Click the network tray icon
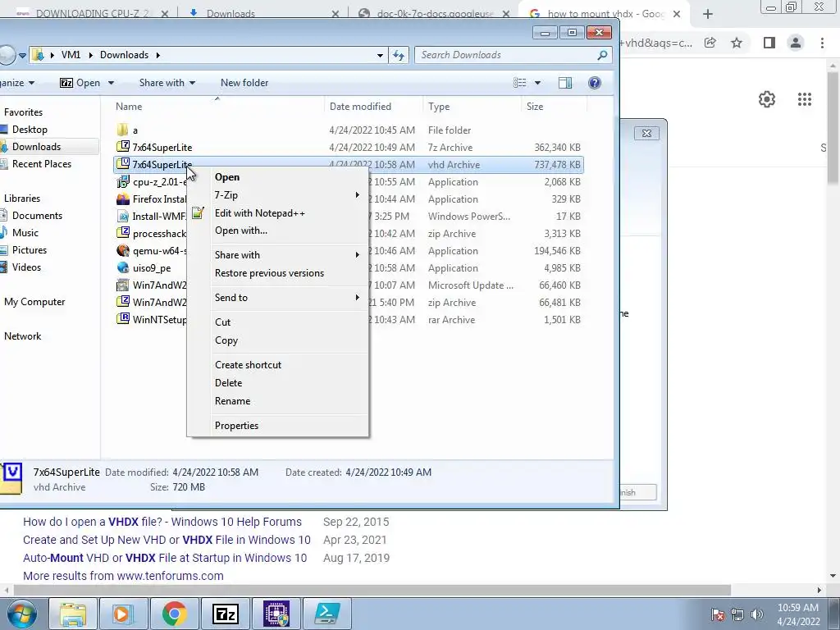 tap(737, 614)
